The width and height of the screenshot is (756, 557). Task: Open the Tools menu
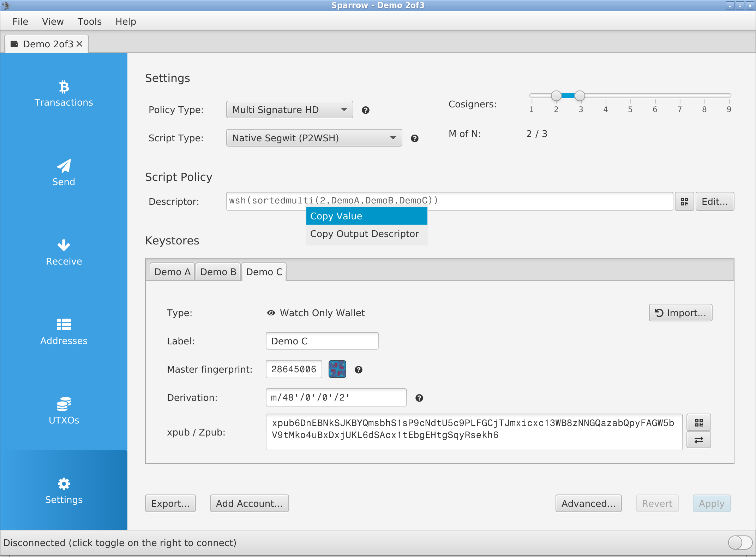click(x=89, y=22)
